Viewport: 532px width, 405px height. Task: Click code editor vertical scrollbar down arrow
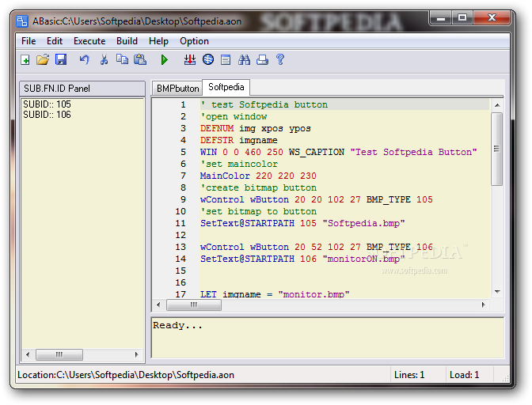(x=496, y=293)
